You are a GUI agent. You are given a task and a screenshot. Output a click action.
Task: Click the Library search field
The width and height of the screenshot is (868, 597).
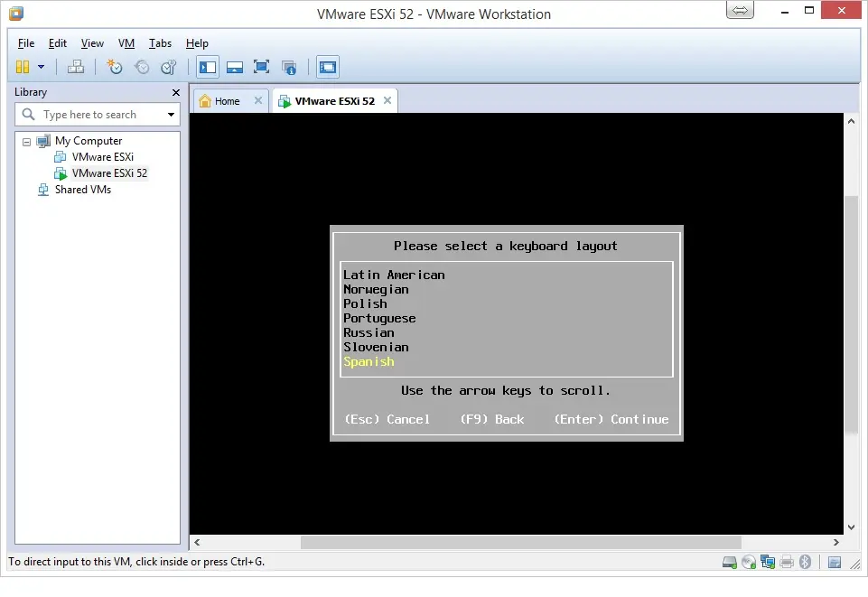pyautogui.click(x=97, y=115)
